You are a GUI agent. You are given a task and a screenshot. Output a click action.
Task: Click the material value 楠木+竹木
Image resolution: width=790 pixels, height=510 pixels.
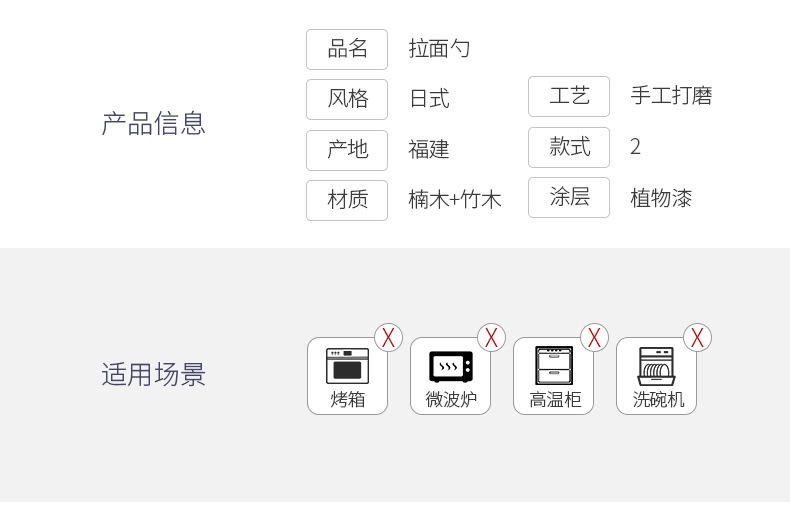click(454, 200)
